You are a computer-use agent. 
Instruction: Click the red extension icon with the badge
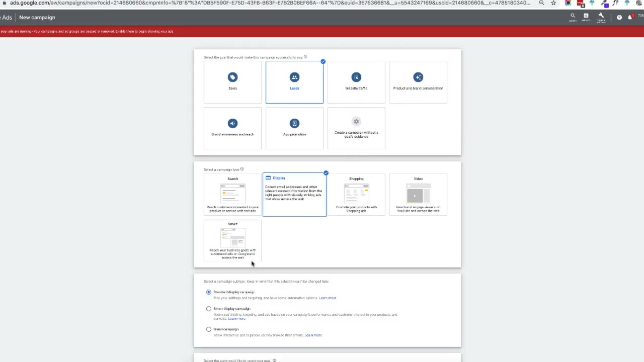(580, 3)
